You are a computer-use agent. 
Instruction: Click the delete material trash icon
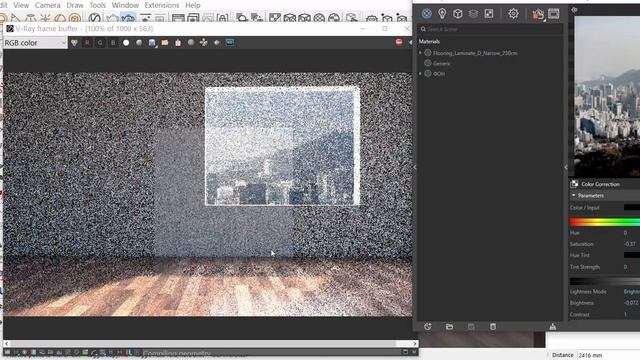point(493,327)
